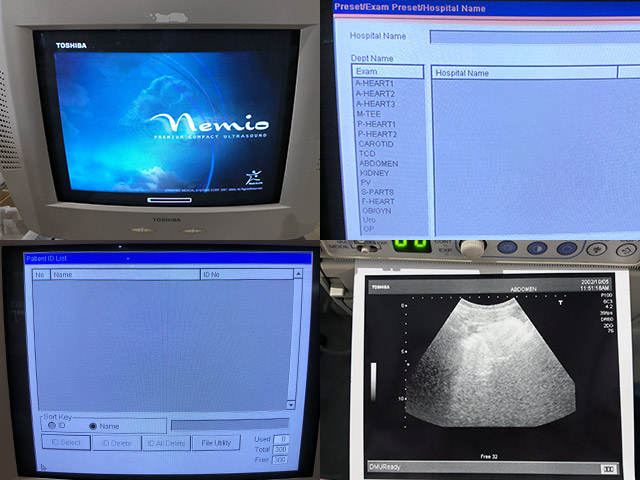Click the ID All Delete button
The height and width of the screenshot is (480, 640).
tap(166, 443)
